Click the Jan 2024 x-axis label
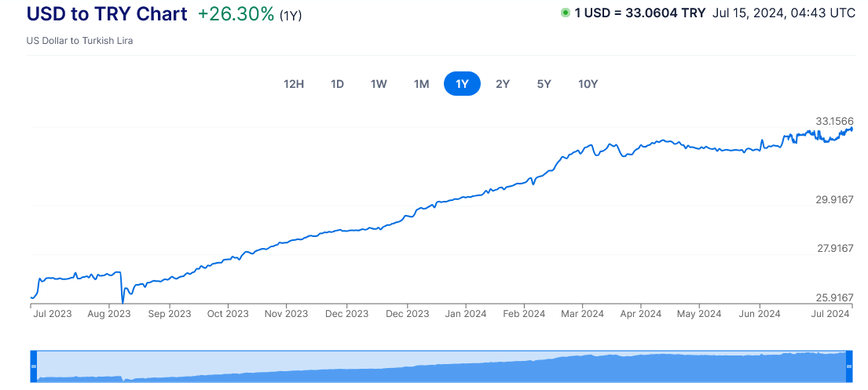Screen dimensions: 868x390 [465, 314]
